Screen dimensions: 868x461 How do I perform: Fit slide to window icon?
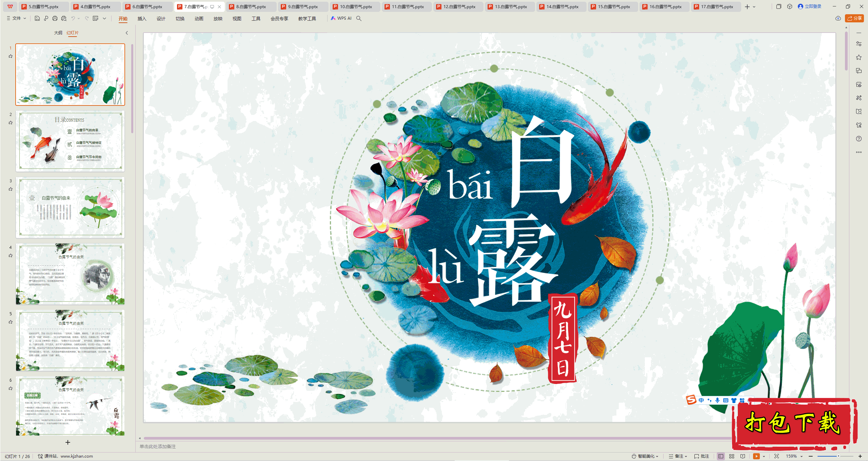click(x=777, y=456)
